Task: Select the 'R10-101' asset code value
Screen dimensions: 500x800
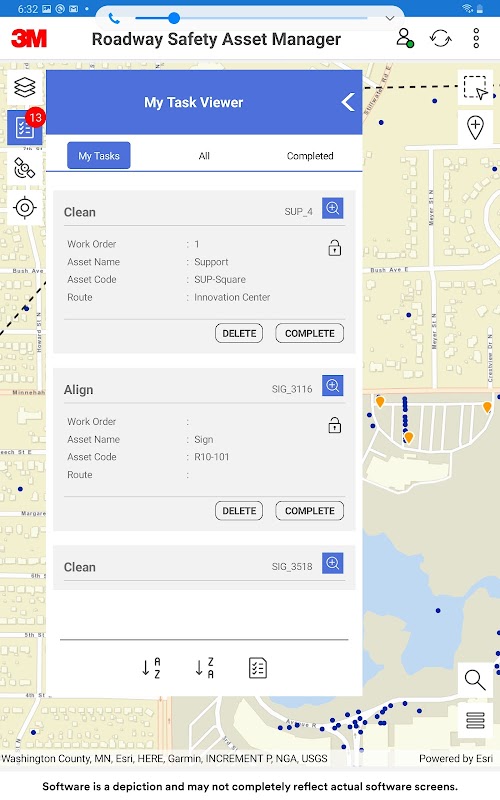Action: pos(212,457)
